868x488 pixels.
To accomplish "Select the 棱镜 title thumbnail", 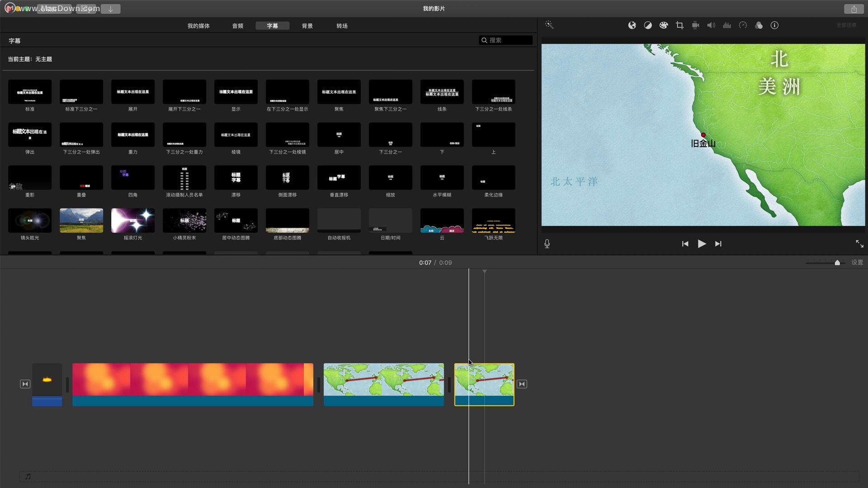I will tap(236, 135).
